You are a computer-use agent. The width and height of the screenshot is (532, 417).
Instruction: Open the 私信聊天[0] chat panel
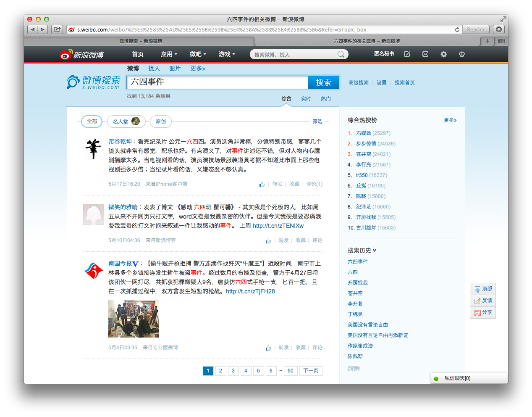tap(469, 378)
